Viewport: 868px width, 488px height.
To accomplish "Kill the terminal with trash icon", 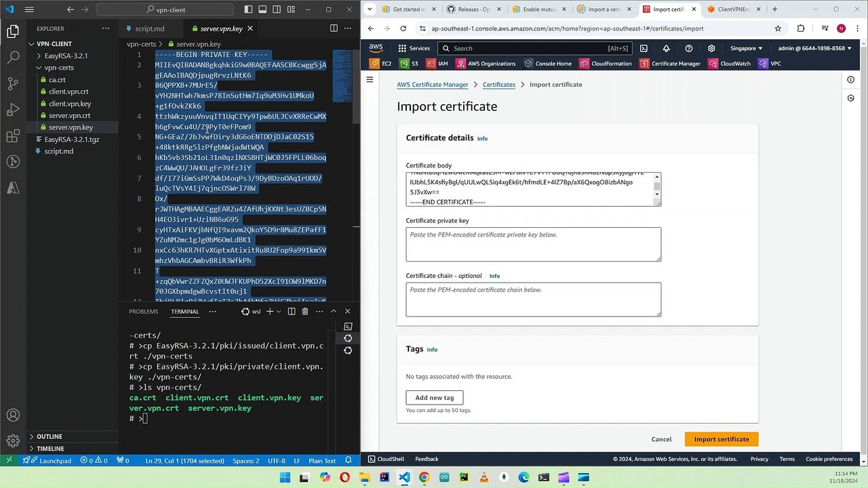I will [305, 311].
